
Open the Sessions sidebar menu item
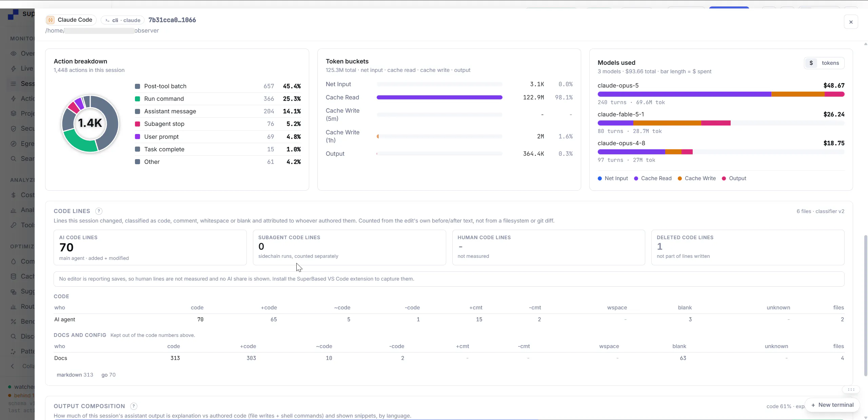pyautogui.click(x=22, y=84)
